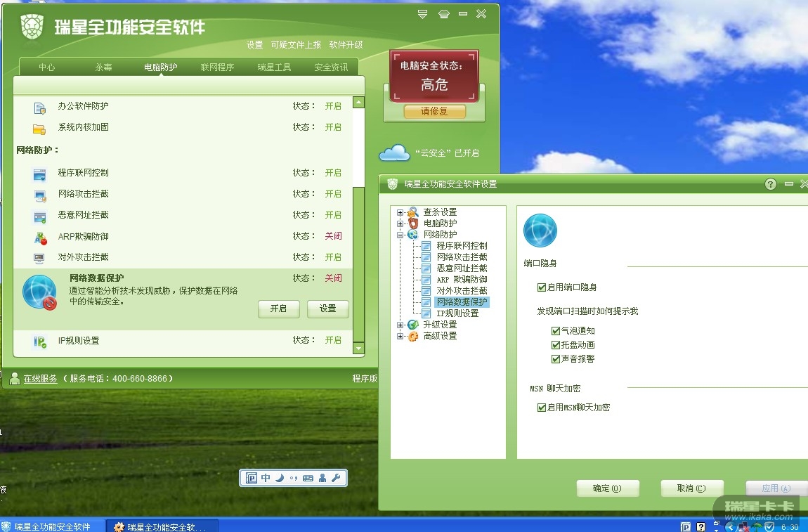Select 程序联网控制 in settings tree
Viewport: 808px width, 532px height.
462,246
